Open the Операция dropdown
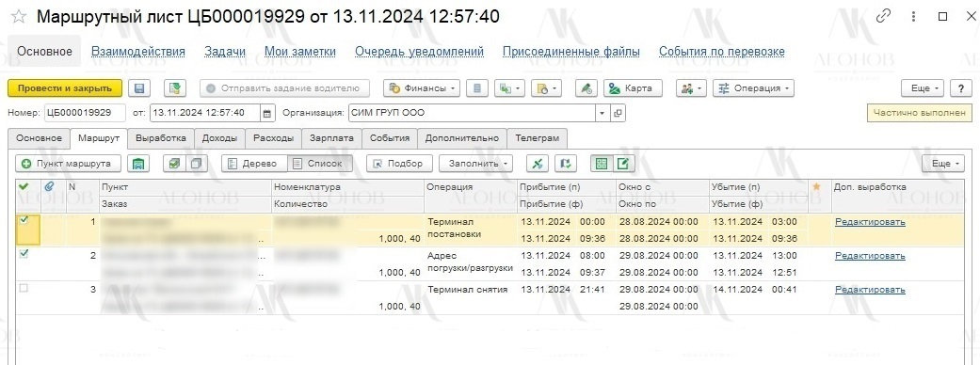Viewport: 980px width, 365px height. coord(754,88)
